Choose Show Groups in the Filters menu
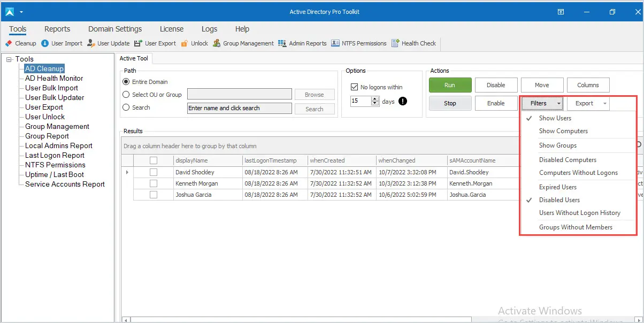The image size is (644, 323). 579,145
